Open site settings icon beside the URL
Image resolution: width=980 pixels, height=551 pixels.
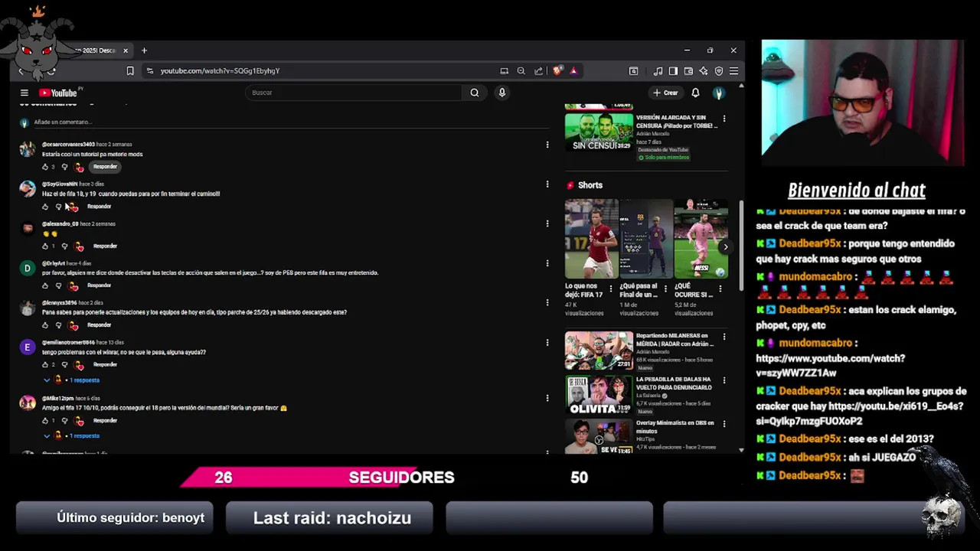click(150, 70)
